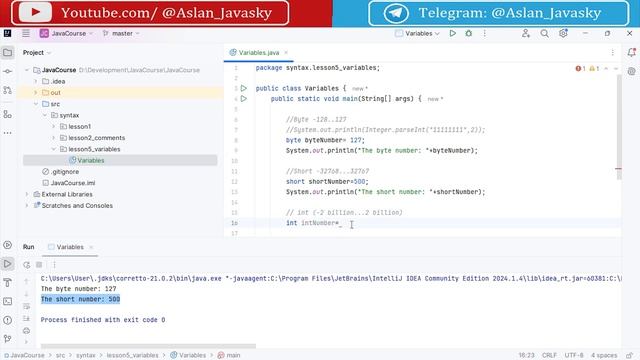This screenshot has width=640, height=360.
Task: Open the JavaCourse project dropdown
Action: [67, 33]
